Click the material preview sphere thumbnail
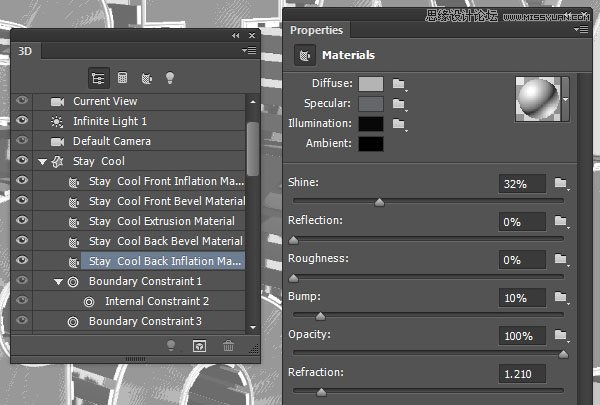Viewport: 600px width, 405px height. [x=538, y=99]
